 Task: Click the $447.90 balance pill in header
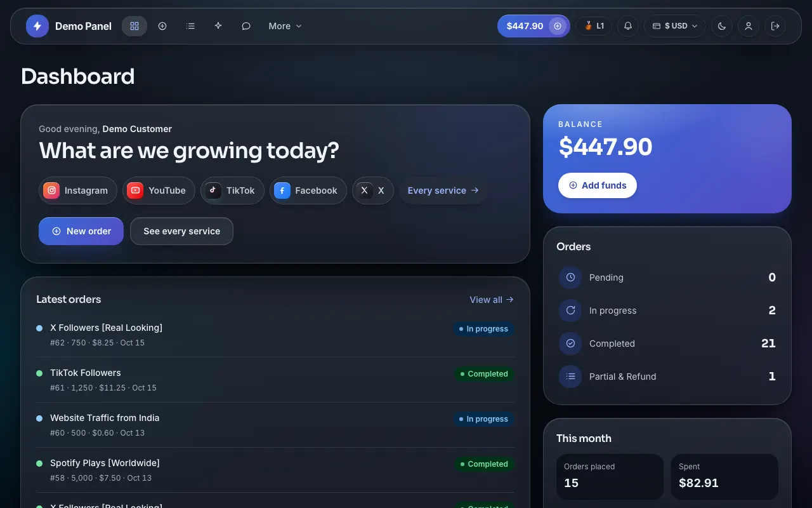(x=534, y=26)
